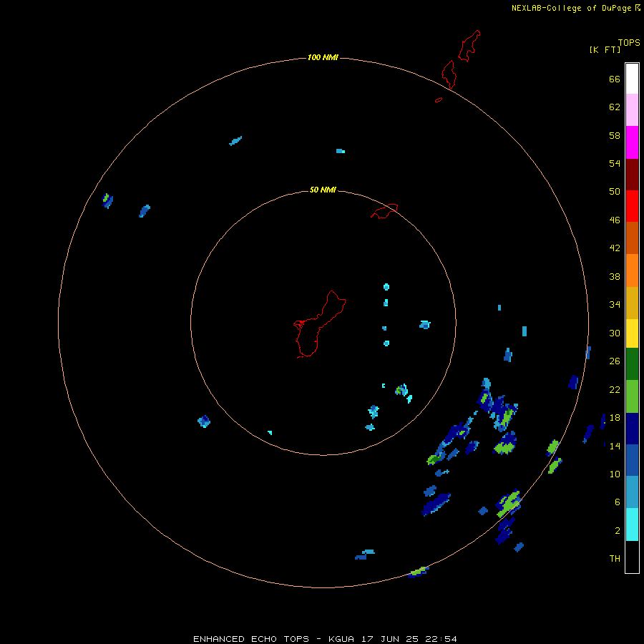The image size is (644, 644).
Task: Click the light pink legend swatch above 62
Action: point(632,109)
